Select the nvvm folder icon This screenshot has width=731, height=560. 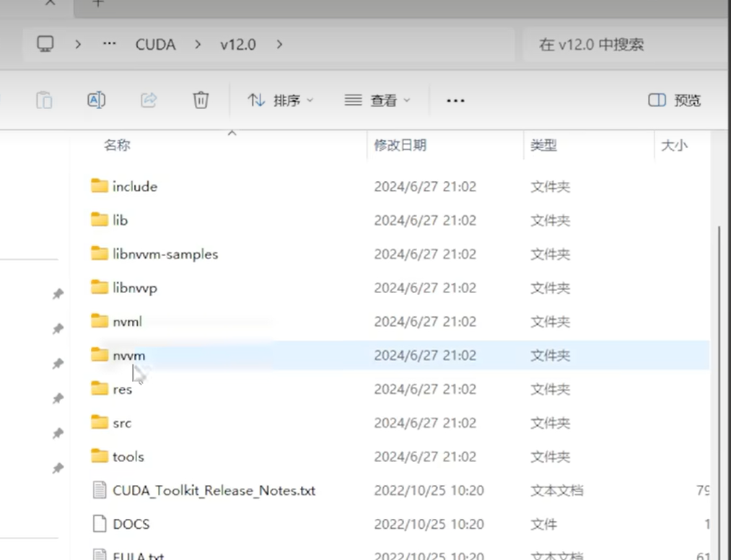(100, 354)
